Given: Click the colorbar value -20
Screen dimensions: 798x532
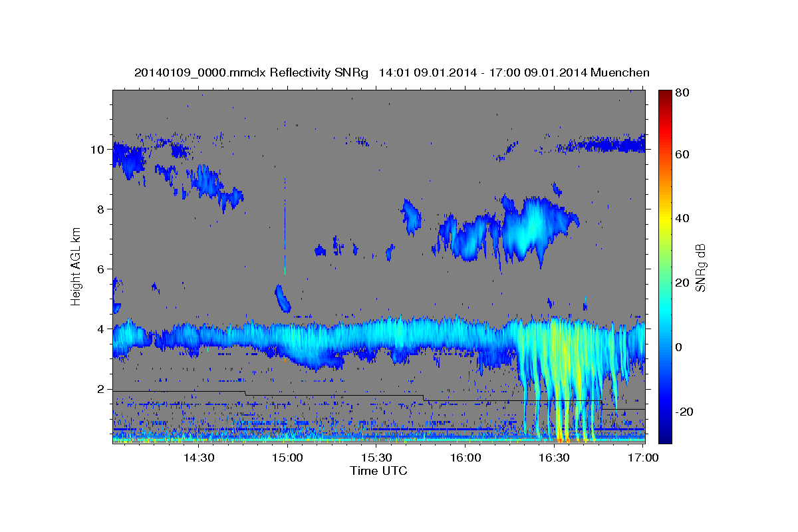Looking at the screenshot, I should coord(684,412).
